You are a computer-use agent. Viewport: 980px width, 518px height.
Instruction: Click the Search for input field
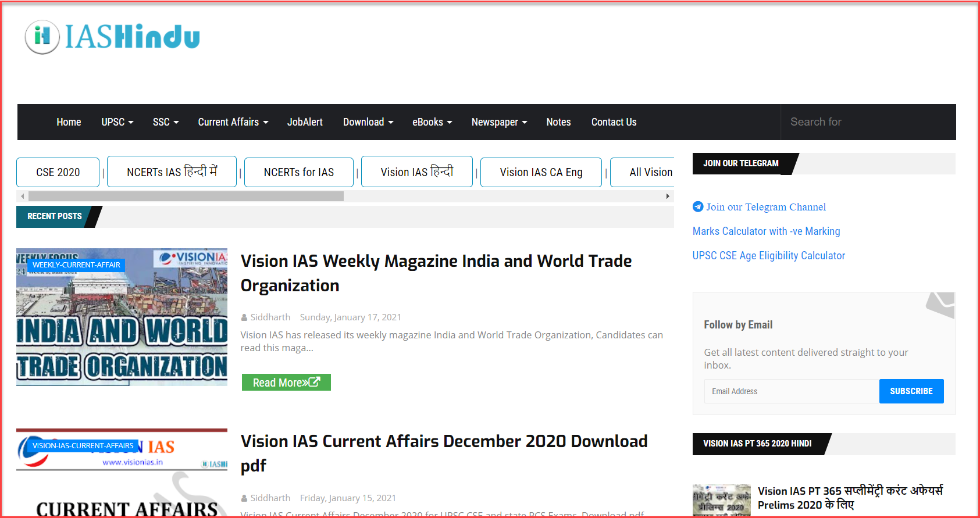868,122
